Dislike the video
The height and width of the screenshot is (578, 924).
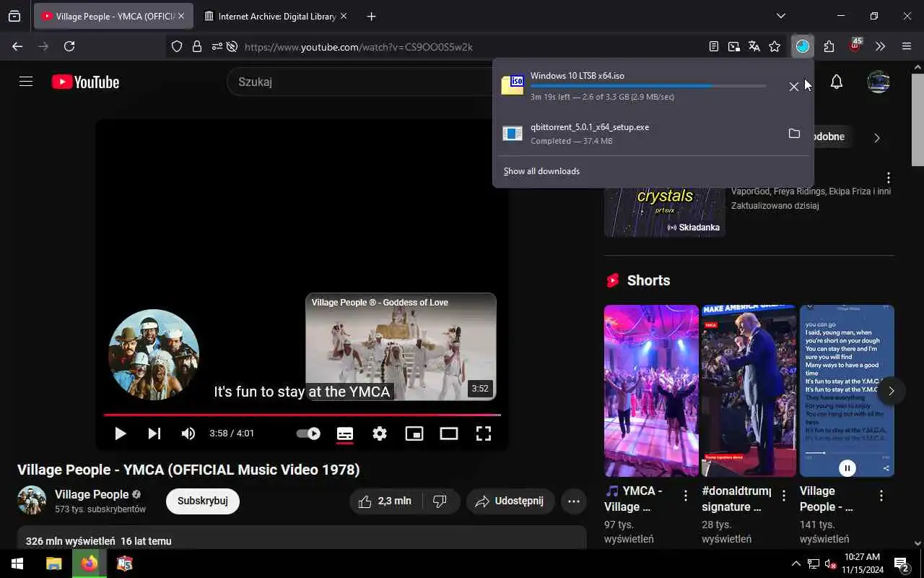tap(440, 501)
